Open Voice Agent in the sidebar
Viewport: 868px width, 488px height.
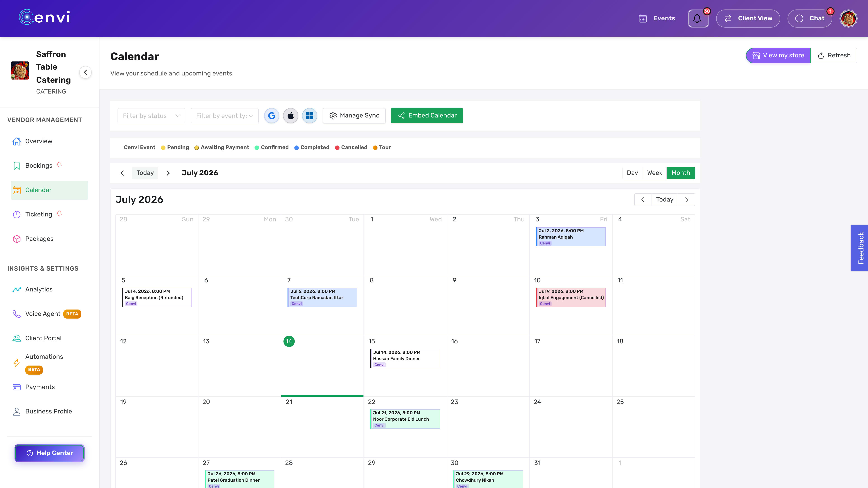point(50,314)
